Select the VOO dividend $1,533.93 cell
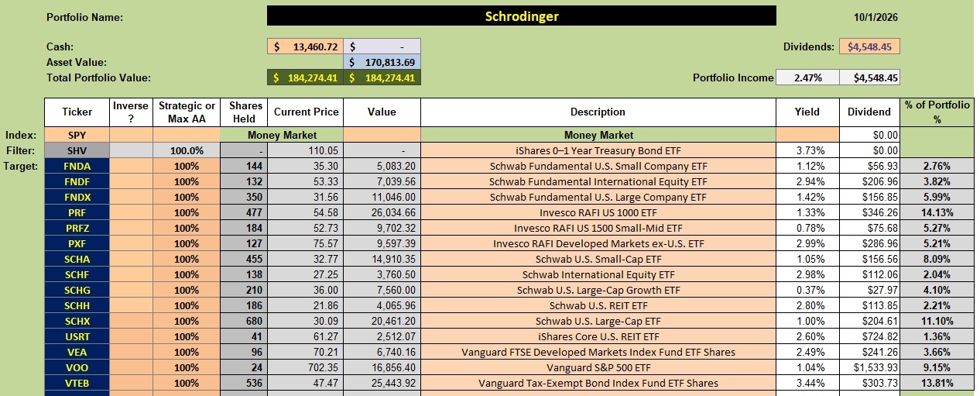The image size is (980, 396). (869, 367)
